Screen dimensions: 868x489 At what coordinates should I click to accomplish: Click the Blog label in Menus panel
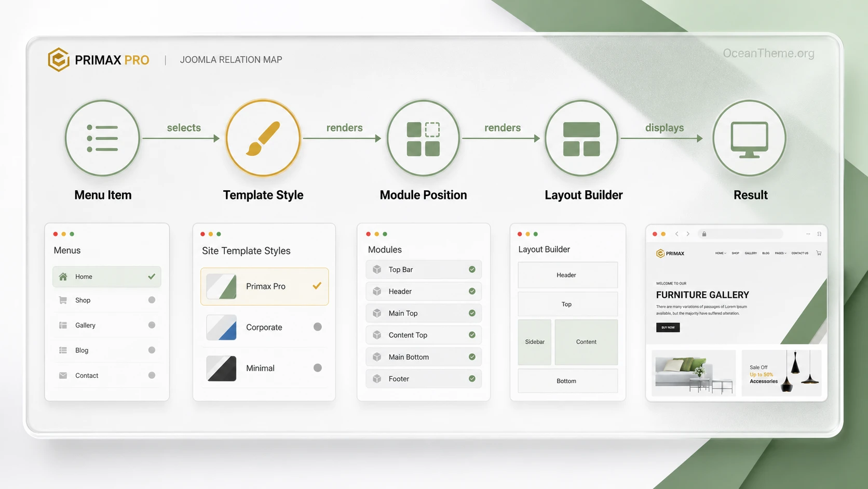coord(82,350)
